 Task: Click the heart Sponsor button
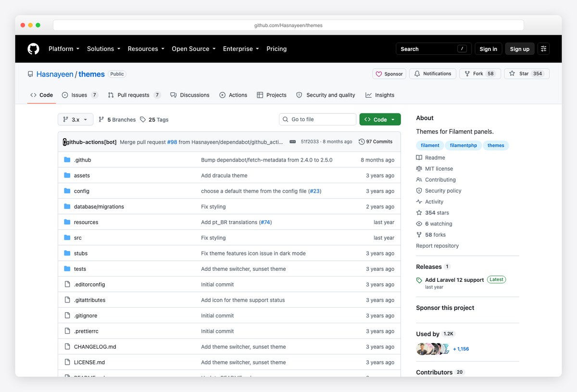coord(389,74)
